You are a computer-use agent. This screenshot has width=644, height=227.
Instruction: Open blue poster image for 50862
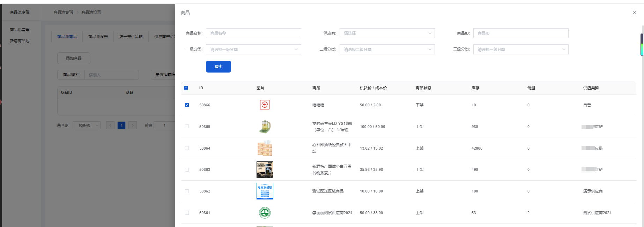tap(265, 191)
